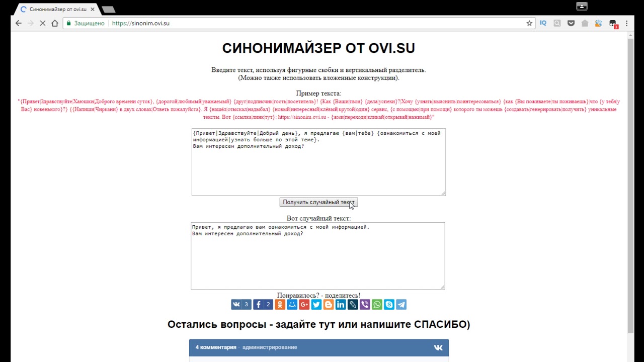Click the Защищено secure label
The width and height of the screenshot is (644, 362).
[89, 23]
